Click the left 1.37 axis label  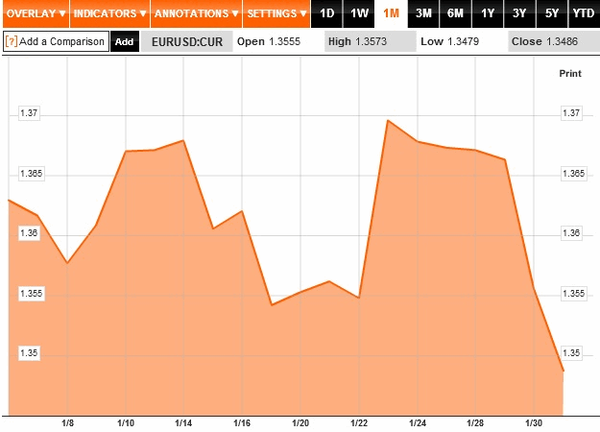(29, 113)
